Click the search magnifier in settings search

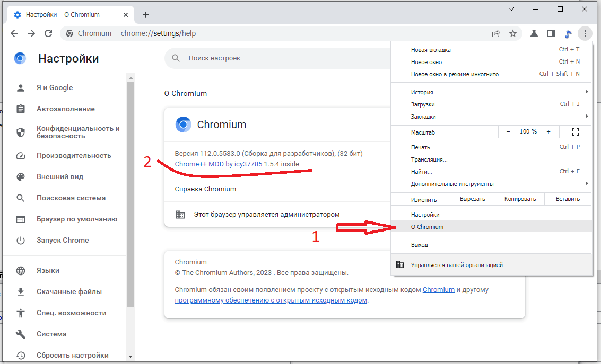tap(176, 58)
